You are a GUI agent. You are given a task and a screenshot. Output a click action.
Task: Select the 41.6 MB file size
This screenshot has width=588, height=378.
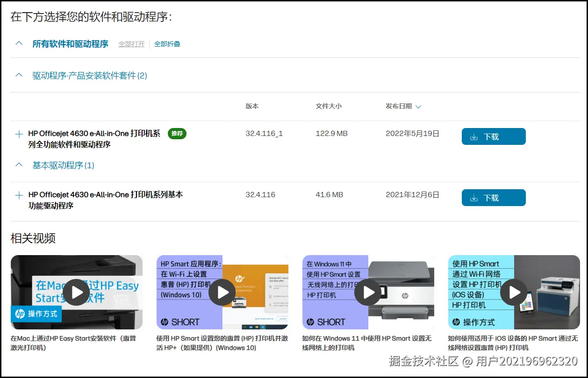pyautogui.click(x=329, y=195)
